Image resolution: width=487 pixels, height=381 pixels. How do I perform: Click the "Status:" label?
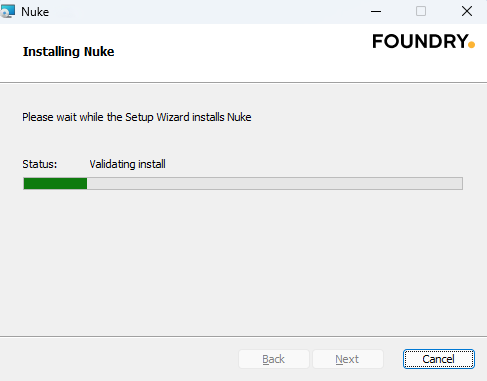[40, 164]
